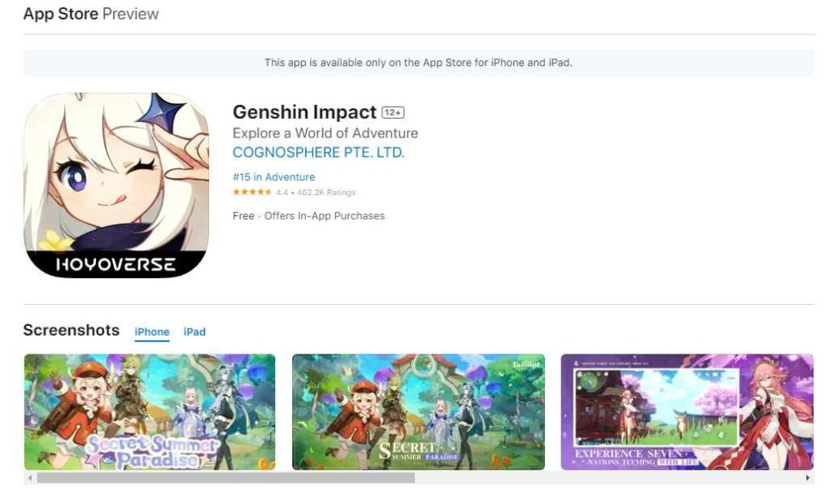Click the Offers In-App Purchases text
Viewport: 833px width, 504px height.
coord(325,215)
